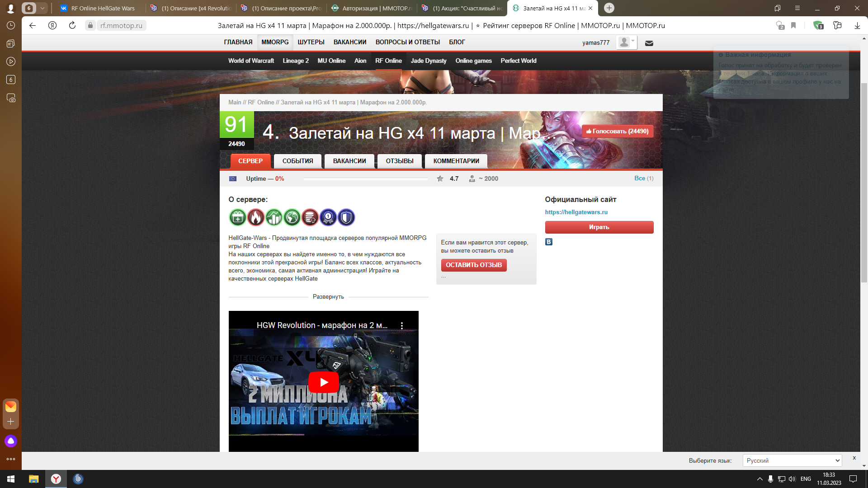Open the Yandex Mail icon in sidebar

pyautogui.click(x=11, y=407)
